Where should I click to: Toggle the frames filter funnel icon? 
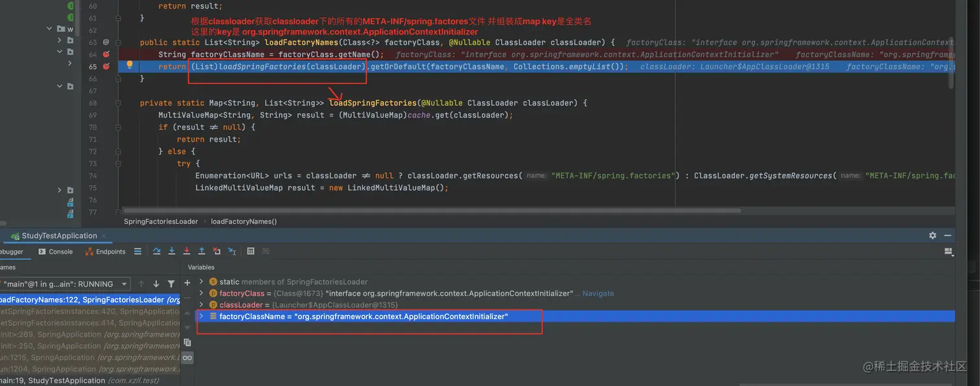171,283
